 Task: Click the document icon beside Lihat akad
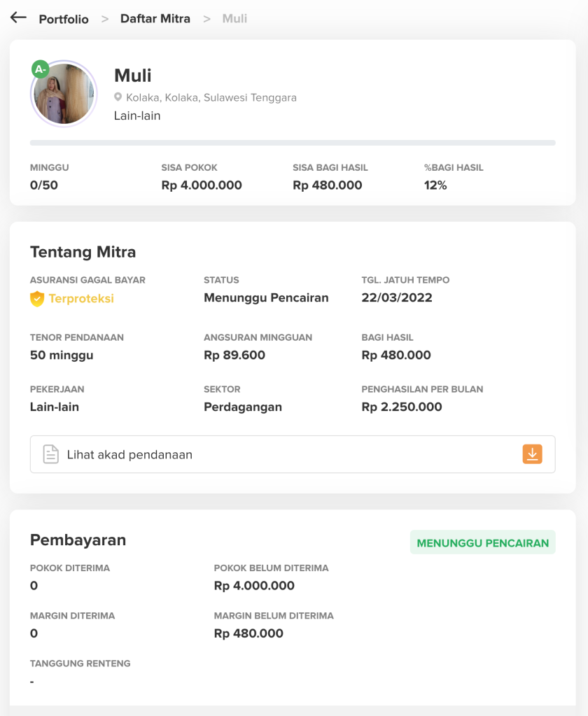(x=50, y=454)
